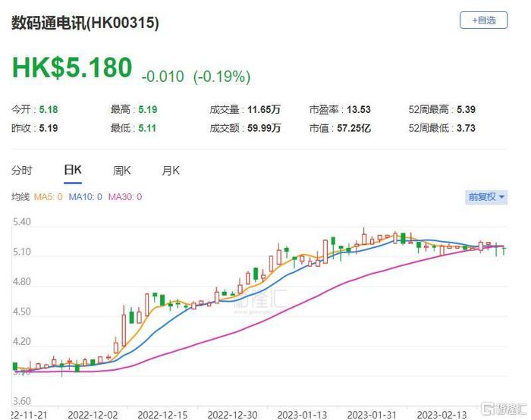Click the 均线 label

coord(20,197)
